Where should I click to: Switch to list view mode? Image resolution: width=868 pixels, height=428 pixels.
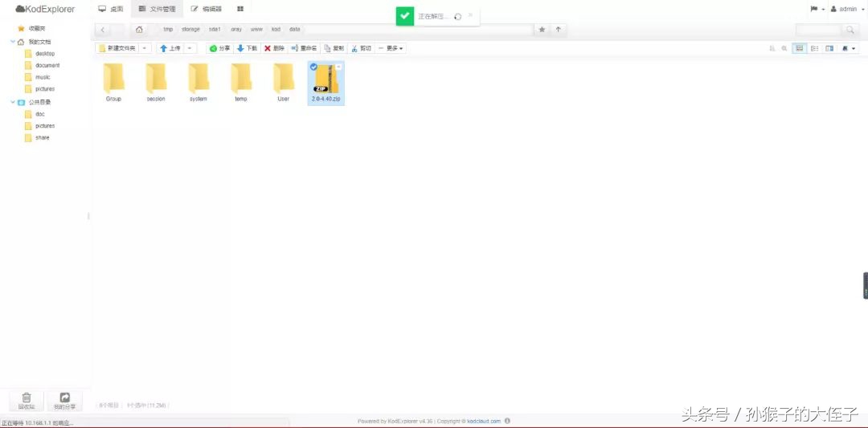tap(814, 48)
